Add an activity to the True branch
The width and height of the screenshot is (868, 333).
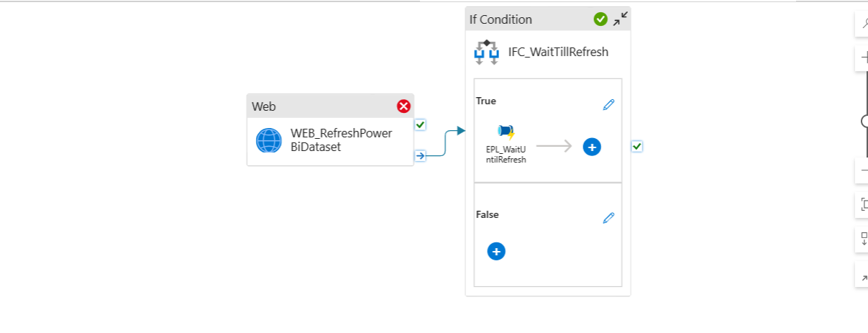tap(592, 147)
